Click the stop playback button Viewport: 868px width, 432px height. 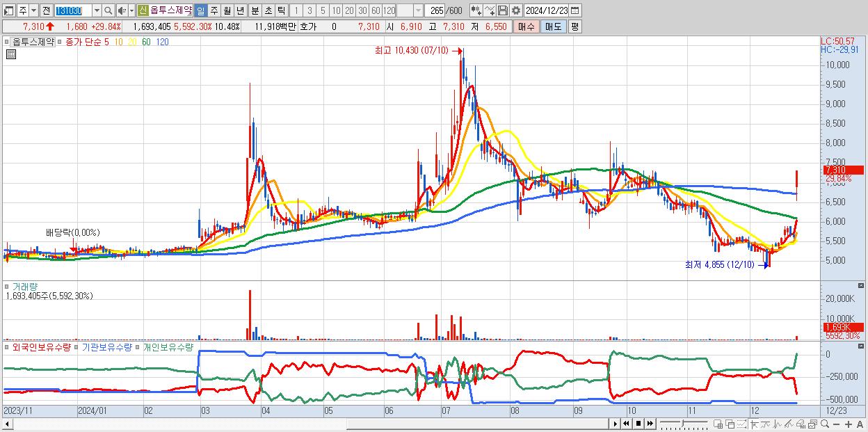(638, 424)
